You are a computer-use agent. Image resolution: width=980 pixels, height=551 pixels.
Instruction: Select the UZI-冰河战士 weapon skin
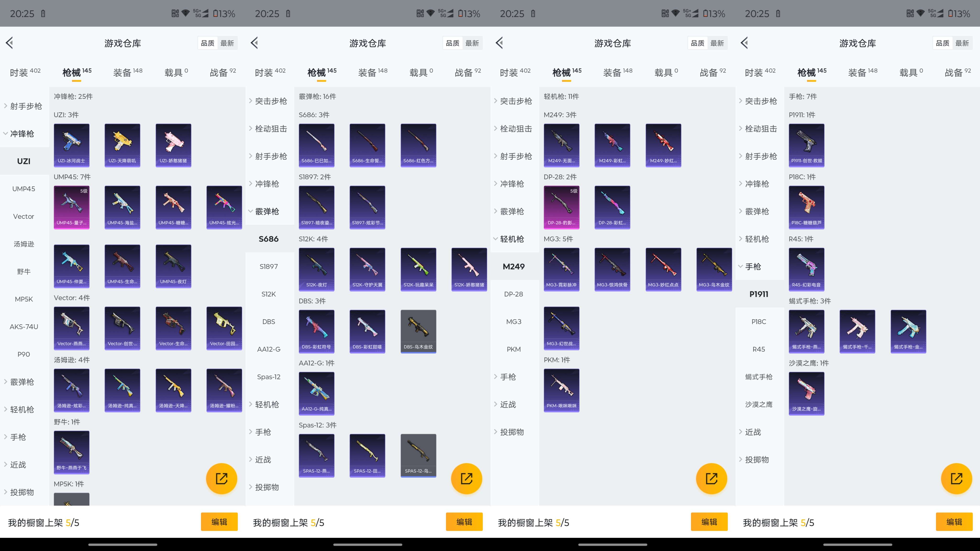(72, 145)
